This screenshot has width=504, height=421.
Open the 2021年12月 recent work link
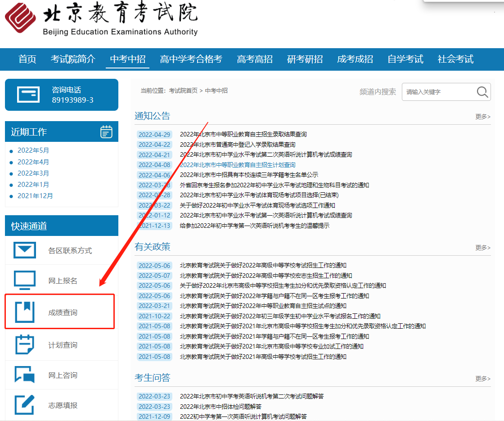pos(35,196)
